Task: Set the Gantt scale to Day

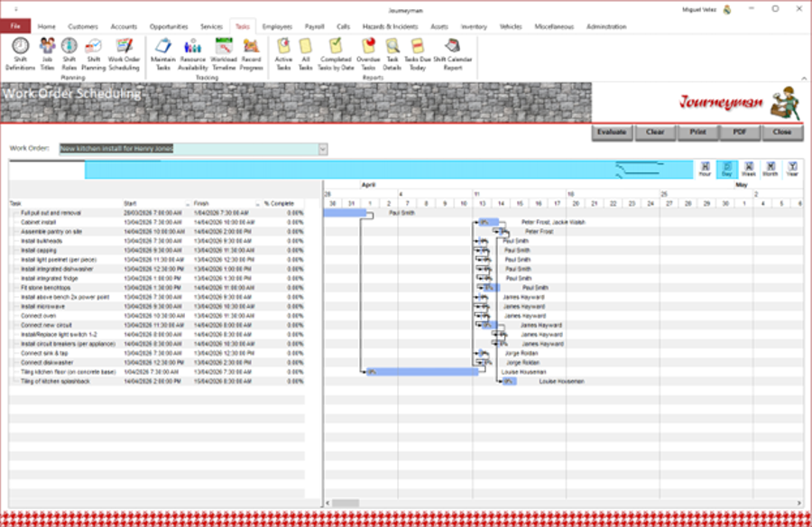Action: pos(726,169)
